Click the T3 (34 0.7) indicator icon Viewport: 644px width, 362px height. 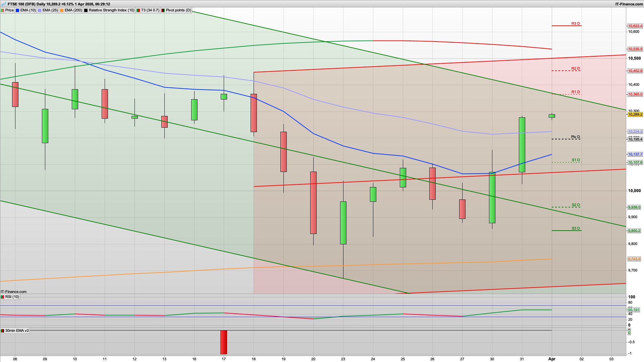click(x=138, y=10)
